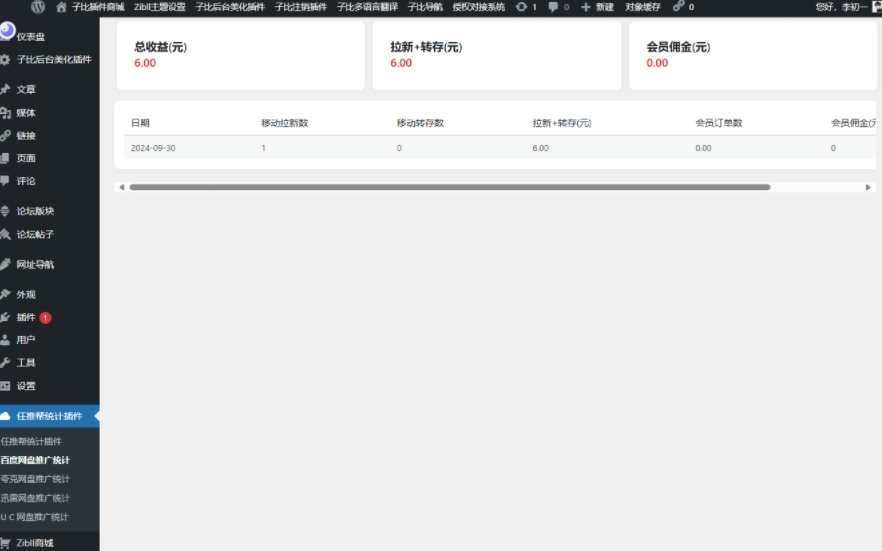Screen dimensions: 882x551
Task: Open the updates icon showing 1
Action: tap(521, 7)
